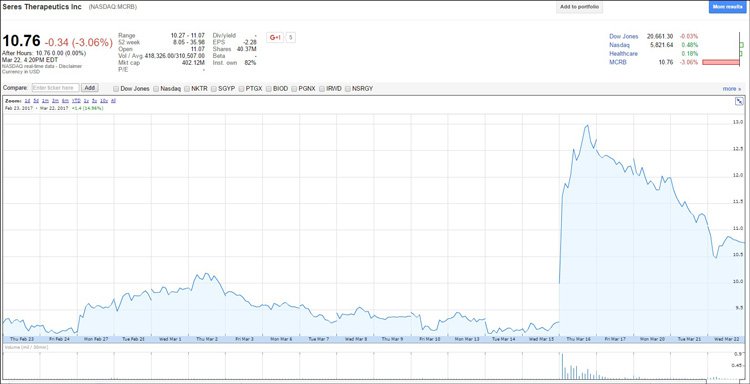Expand the chart with the top-right fullscreen icon
This screenshot has width=750, height=384.
[739, 101]
